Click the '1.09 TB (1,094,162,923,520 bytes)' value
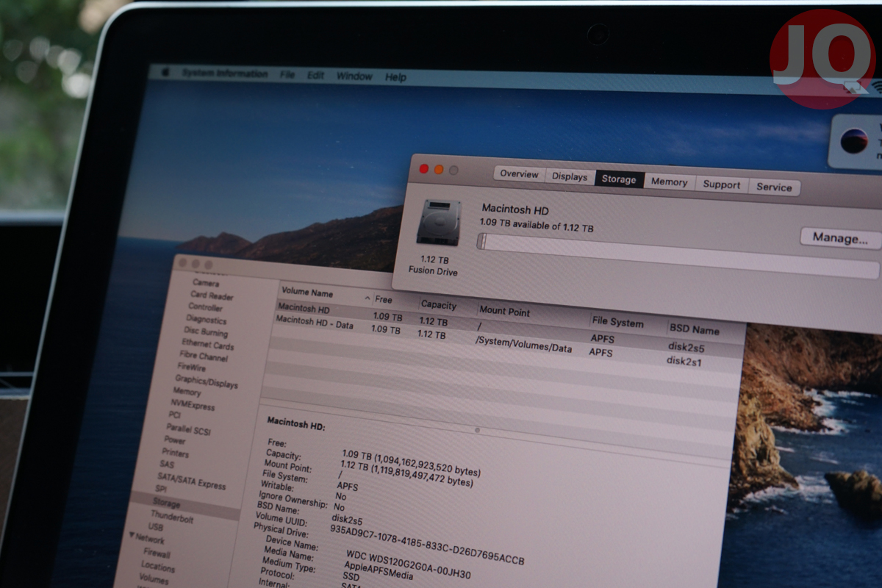 [x=412, y=463]
